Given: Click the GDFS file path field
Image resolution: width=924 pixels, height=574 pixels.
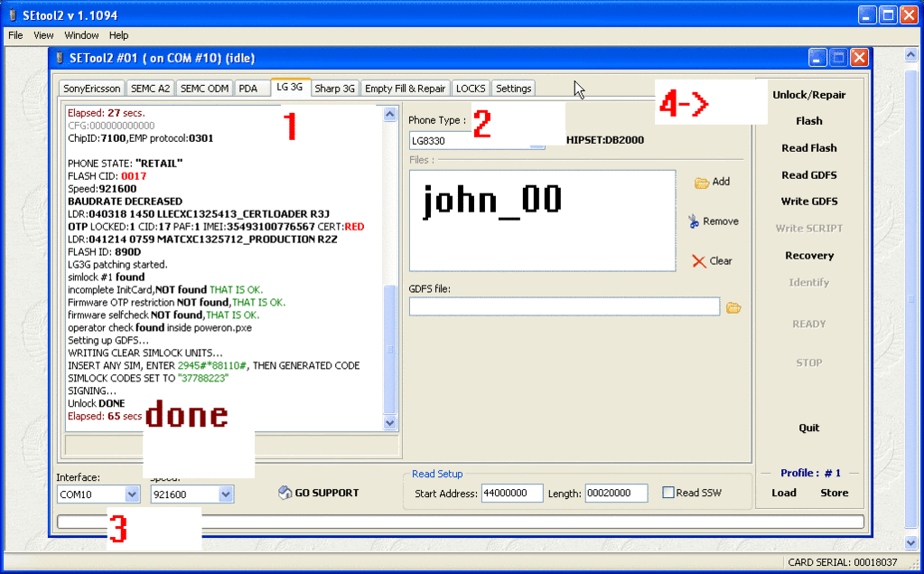Looking at the screenshot, I should 565,306.
